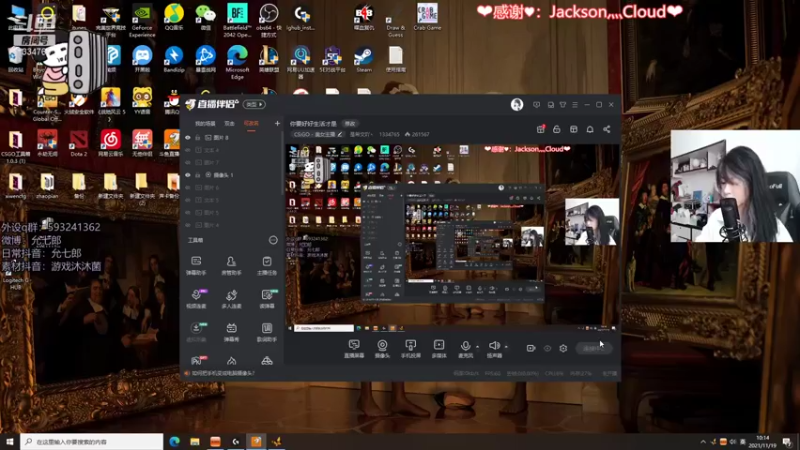Expand microphone options arrow
Image resolution: width=800 pixels, height=450 pixels.
pos(478,347)
